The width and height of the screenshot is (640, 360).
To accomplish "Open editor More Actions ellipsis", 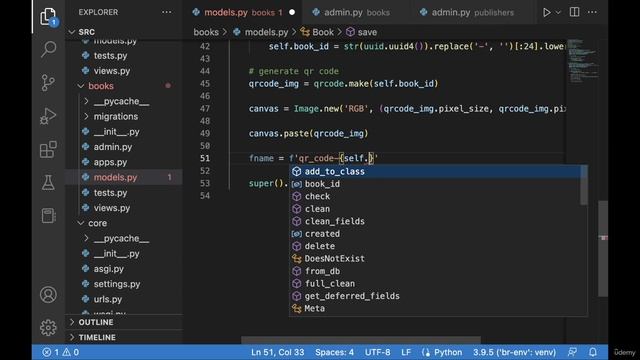I will 592,12.
